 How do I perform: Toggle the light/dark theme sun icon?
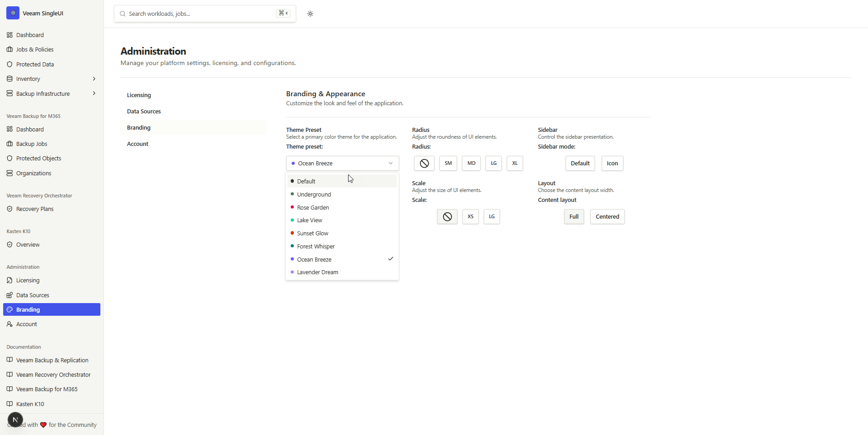[310, 14]
